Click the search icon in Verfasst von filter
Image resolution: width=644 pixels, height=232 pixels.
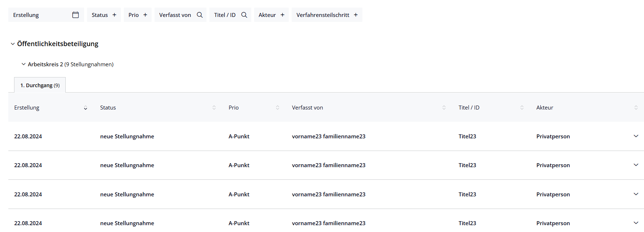200,15
